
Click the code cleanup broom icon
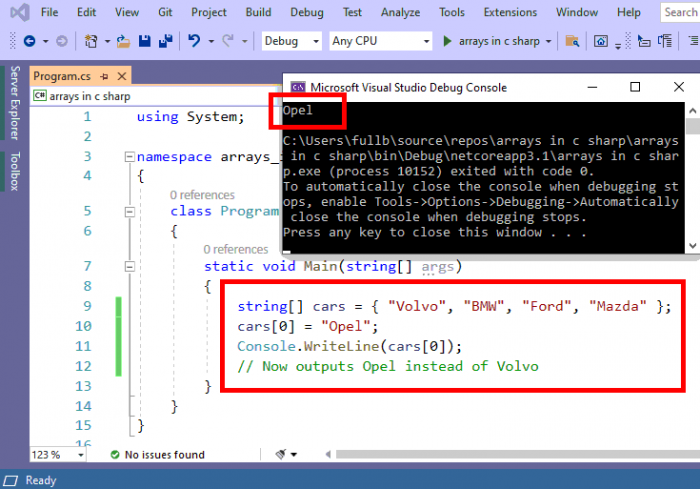[281, 454]
